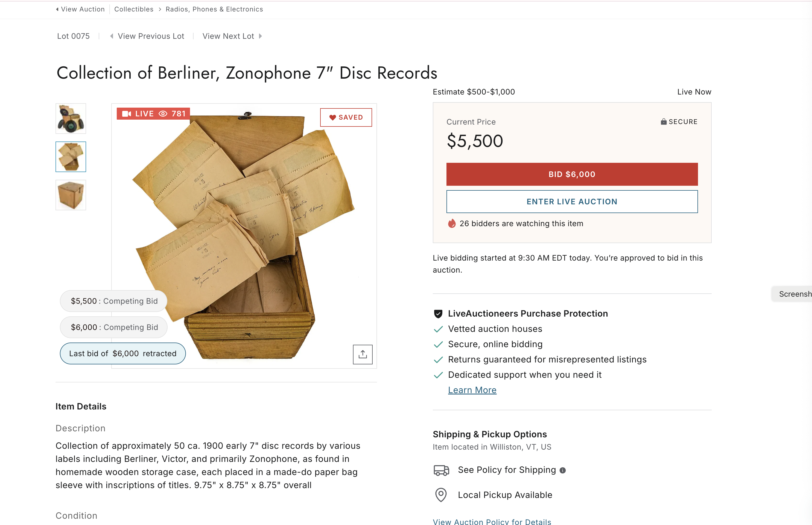Open Radios, Phones & Electronics breadcrumb
This screenshot has height=525, width=812.
(214, 9)
